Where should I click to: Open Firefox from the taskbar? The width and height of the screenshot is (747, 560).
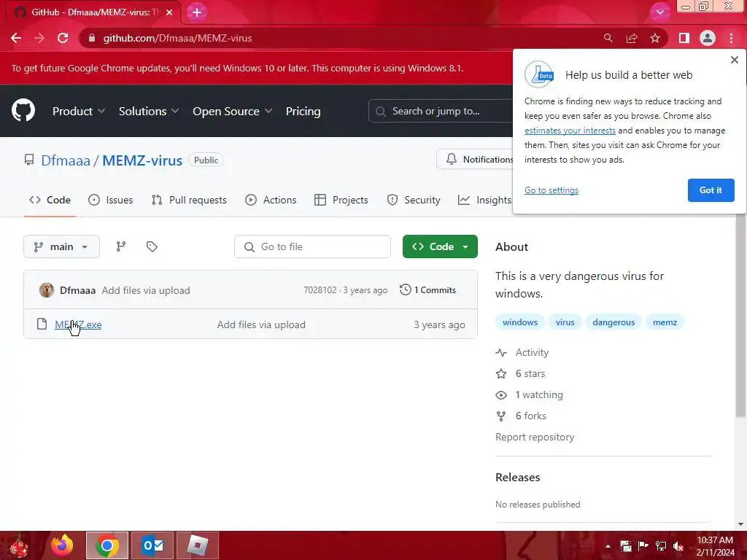pos(62,545)
